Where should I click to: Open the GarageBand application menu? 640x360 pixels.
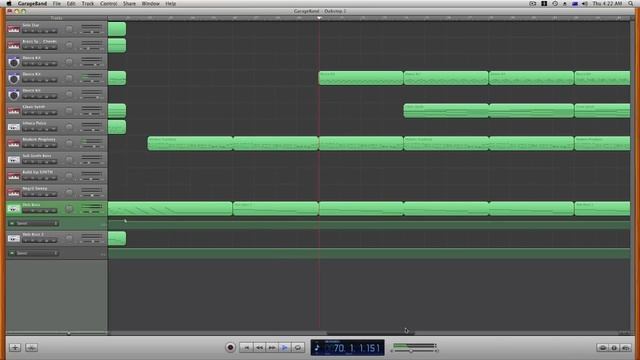pos(32,3)
